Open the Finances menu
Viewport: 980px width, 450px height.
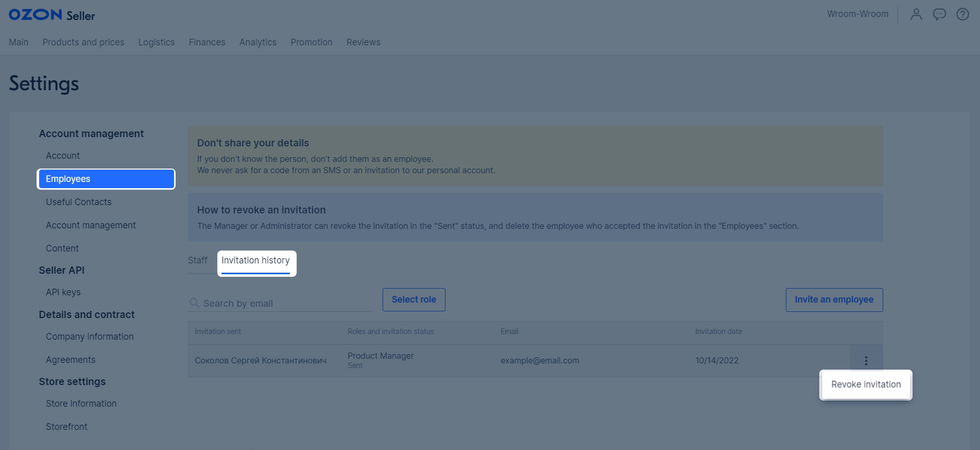pyautogui.click(x=207, y=42)
